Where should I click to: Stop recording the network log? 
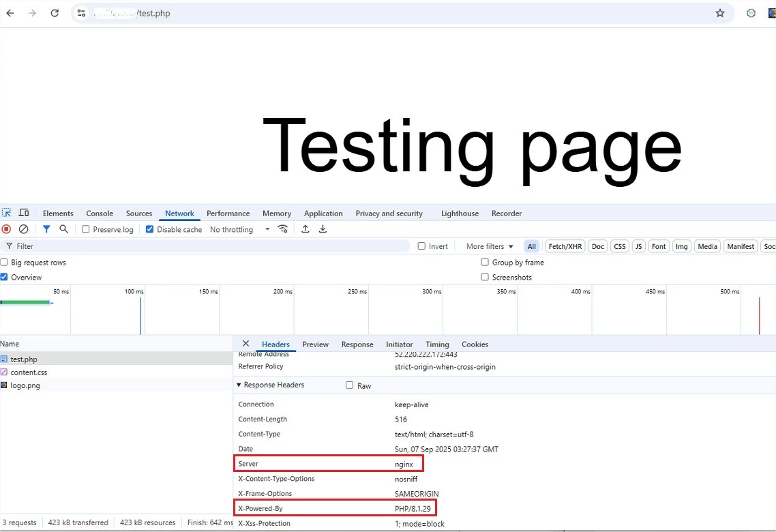[6, 229]
